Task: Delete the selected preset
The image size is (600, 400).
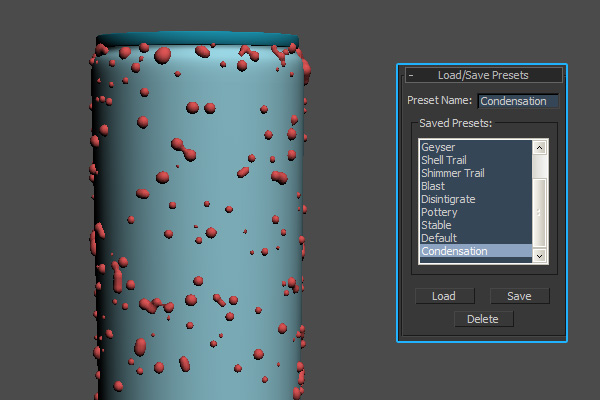Action: (483, 319)
